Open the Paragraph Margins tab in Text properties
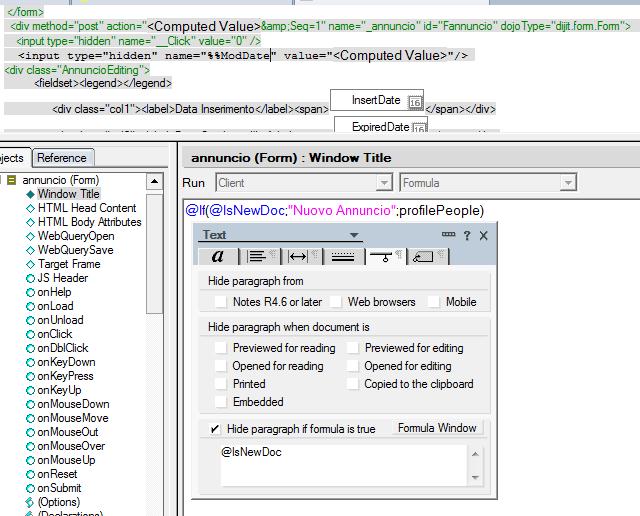 click(x=301, y=256)
